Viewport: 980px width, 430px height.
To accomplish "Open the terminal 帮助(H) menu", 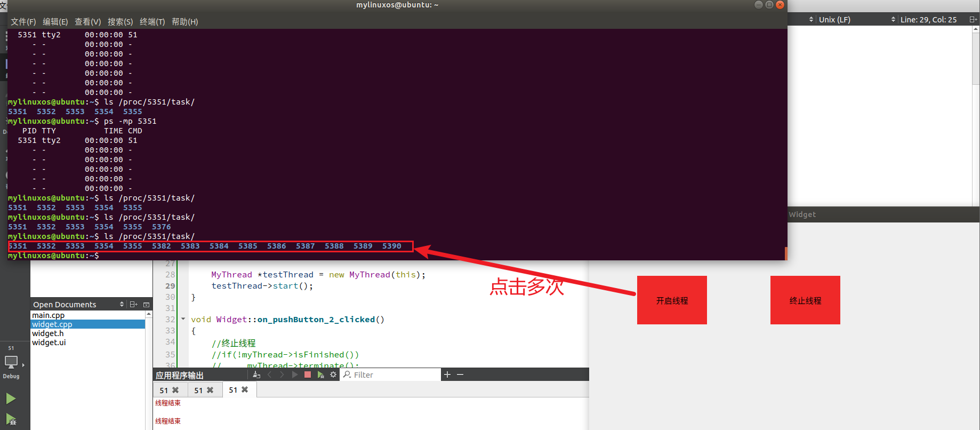I will click(x=185, y=22).
